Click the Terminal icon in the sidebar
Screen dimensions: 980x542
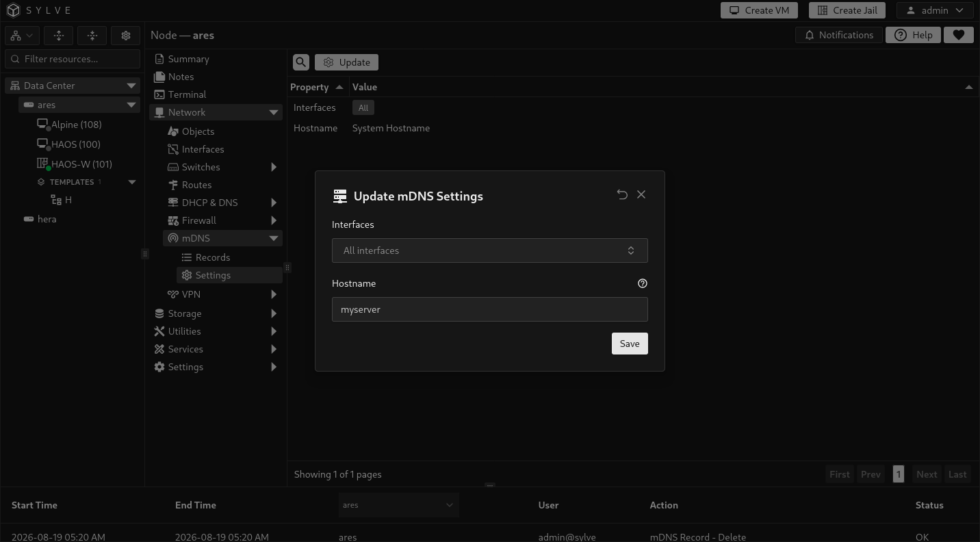pos(159,94)
